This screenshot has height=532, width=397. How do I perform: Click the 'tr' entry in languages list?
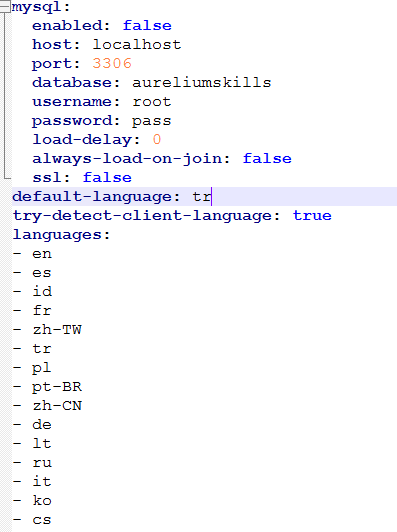[x=42, y=348]
